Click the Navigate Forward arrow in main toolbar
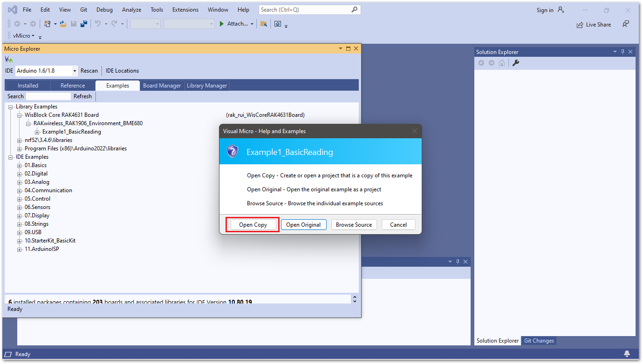This screenshot has width=643, height=364. tap(33, 24)
